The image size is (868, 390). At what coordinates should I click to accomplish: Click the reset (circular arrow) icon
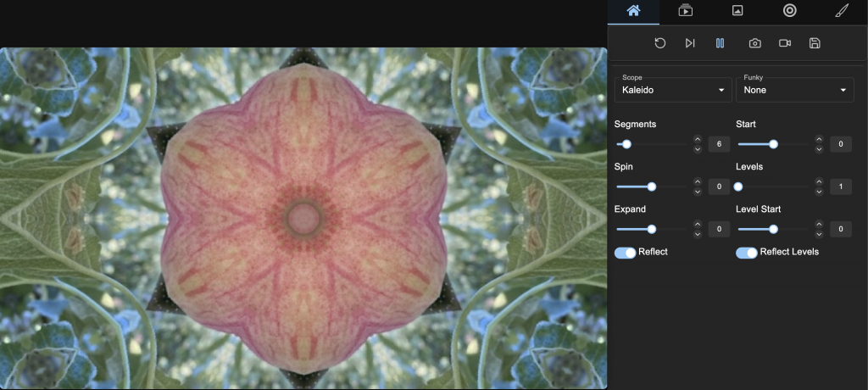(x=660, y=43)
